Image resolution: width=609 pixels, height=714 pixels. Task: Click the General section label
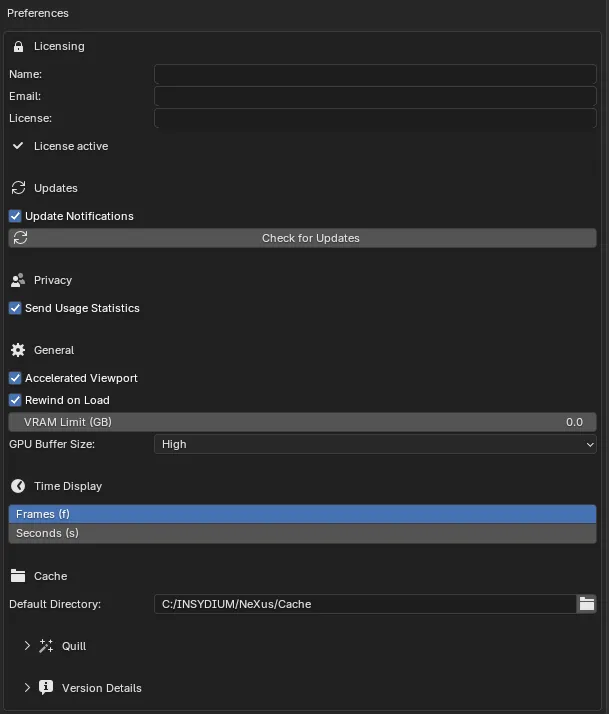(x=54, y=350)
